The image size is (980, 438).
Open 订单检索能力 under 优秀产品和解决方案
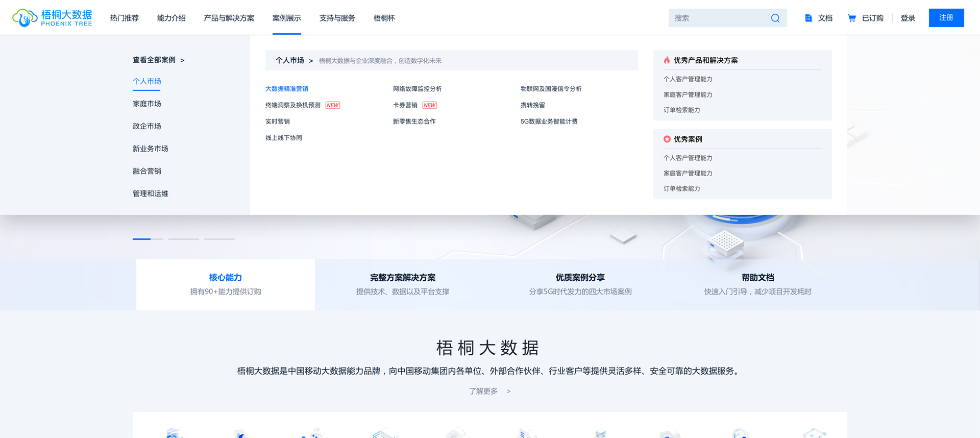click(x=682, y=110)
